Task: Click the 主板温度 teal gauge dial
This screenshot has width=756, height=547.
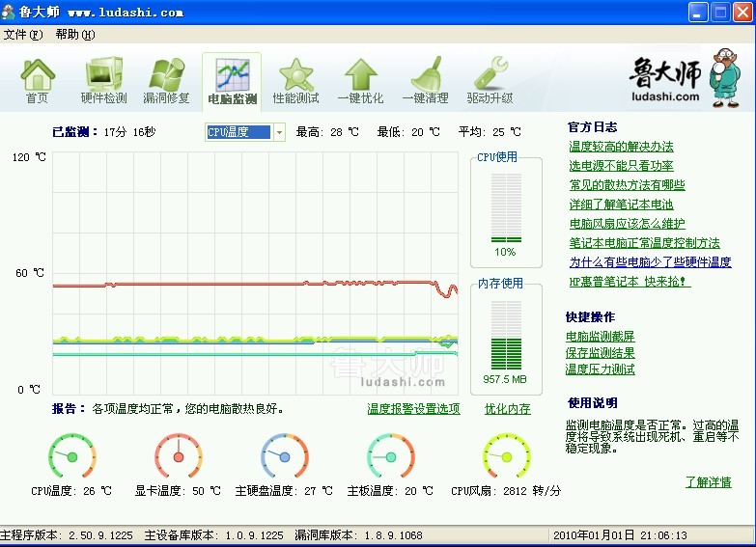Action: 390,456
